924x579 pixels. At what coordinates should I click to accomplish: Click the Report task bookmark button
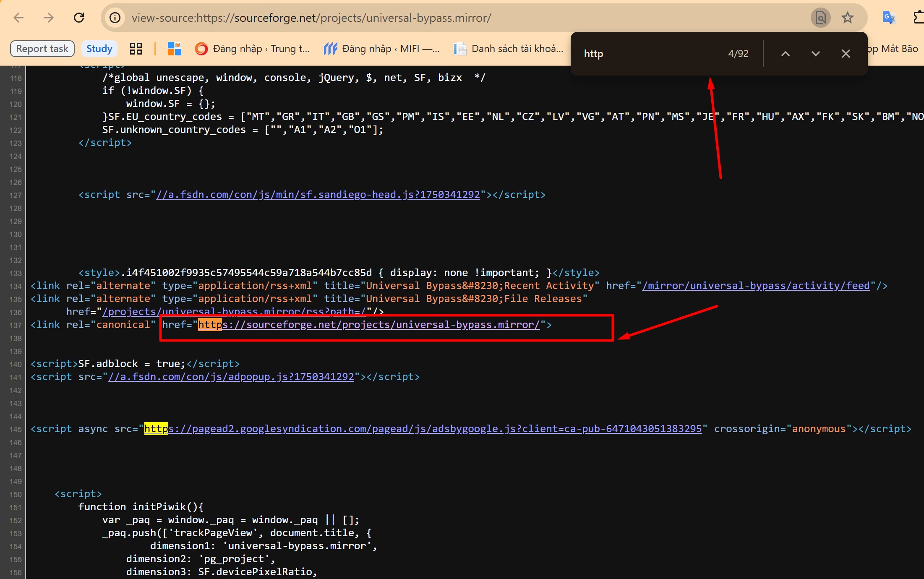click(x=42, y=49)
